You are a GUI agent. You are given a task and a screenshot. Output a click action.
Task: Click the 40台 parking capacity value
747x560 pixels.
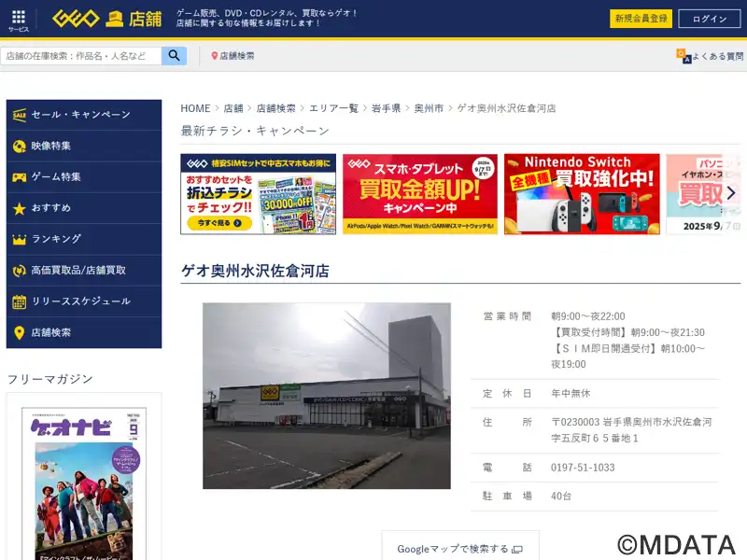pos(561,497)
